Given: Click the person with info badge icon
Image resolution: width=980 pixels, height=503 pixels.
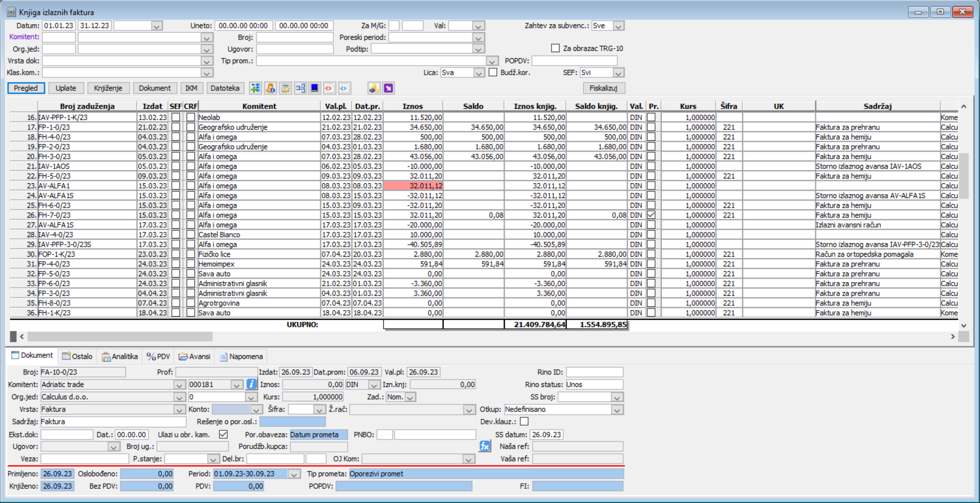Looking at the screenshot, I should click(x=270, y=88).
